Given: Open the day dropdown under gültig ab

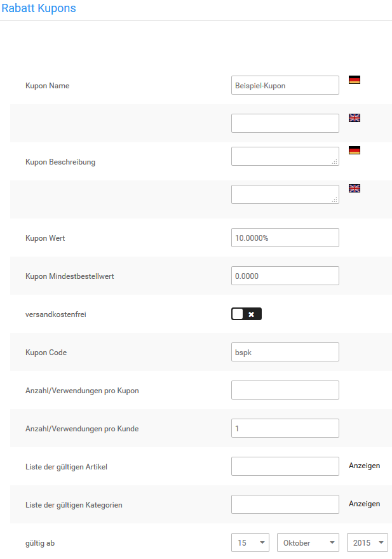Looking at the screenshot, I should pyautogui.click(x=250, y=542).
